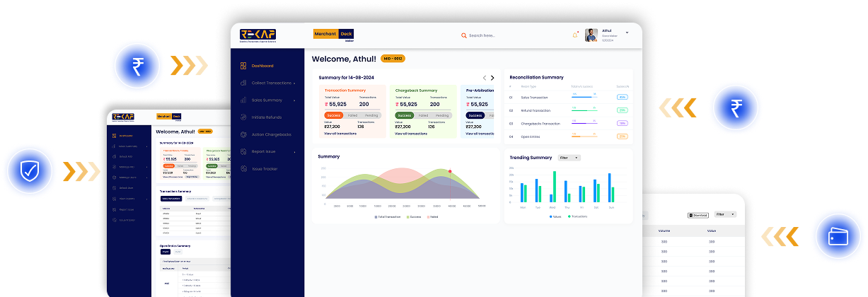Open Action Chargebacks from the sidebar icon

coord(243,134)
